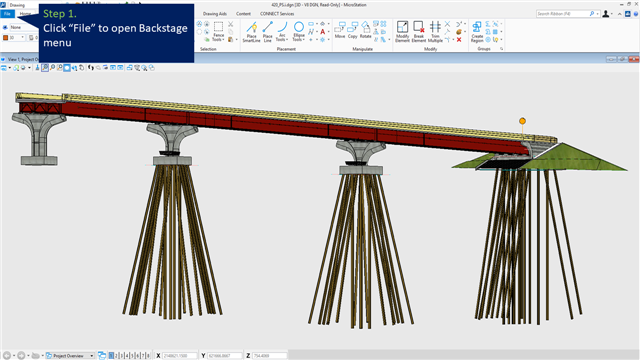640x360 pixels.
Task: Click the orange marker pin above the bridge
Action: coord(522,121)
